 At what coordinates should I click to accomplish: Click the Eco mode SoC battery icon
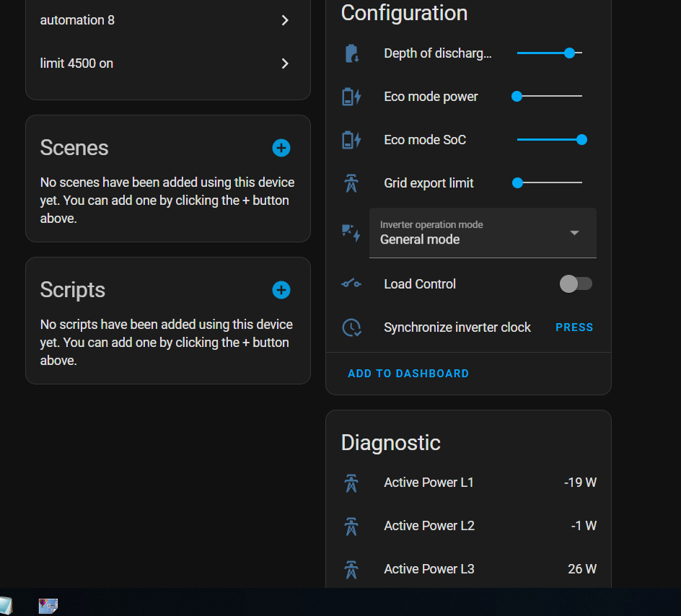coord(351,140)
